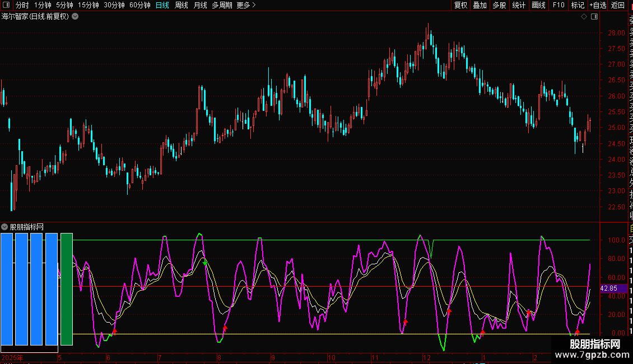The image size is (633, 364).
Task: Toggle the side panel icon at chart top-right
Action: [x=594, y=17]
